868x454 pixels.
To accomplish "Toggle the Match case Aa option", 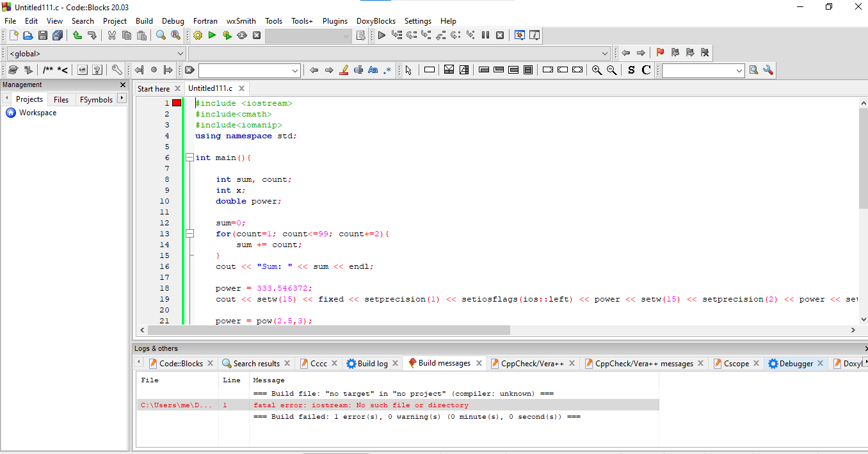I will [373, 70].
